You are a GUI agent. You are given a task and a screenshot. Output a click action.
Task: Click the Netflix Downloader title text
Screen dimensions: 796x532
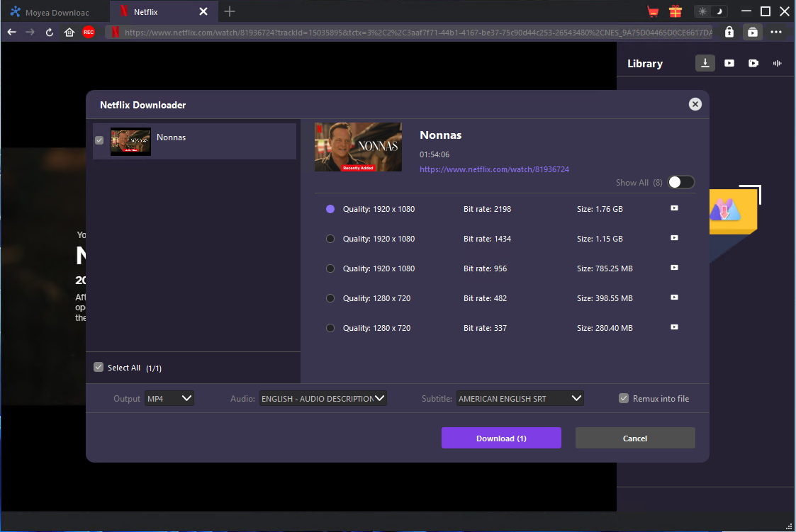coord(142,105)
